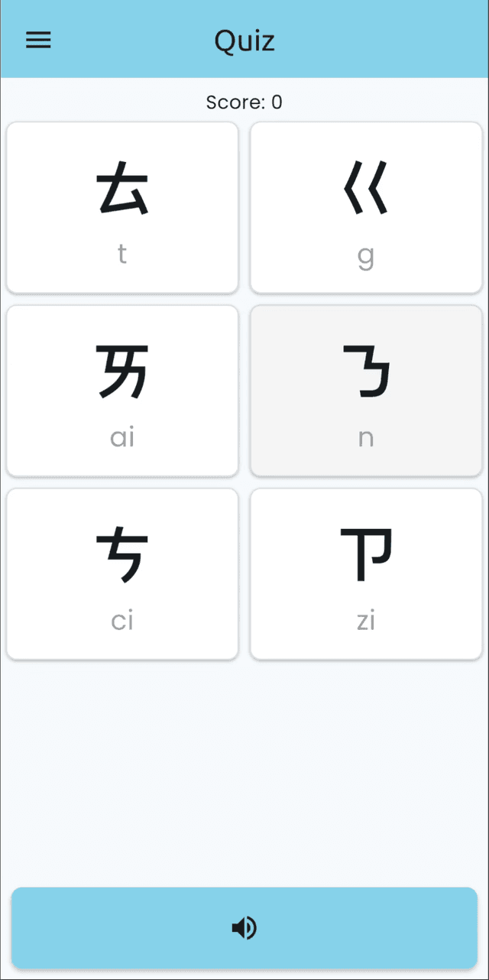
Task: Choose the highlighted answer card for n
Action: [366, 391]
